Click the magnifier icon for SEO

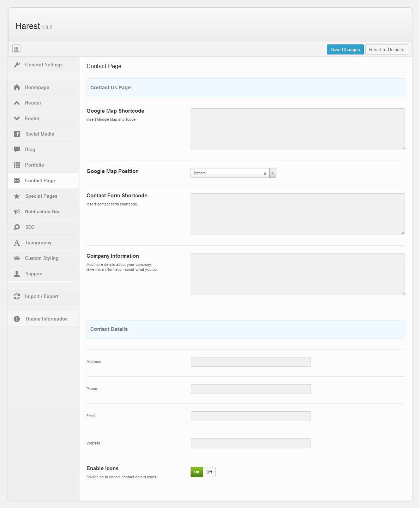click(x=17, y=227)
